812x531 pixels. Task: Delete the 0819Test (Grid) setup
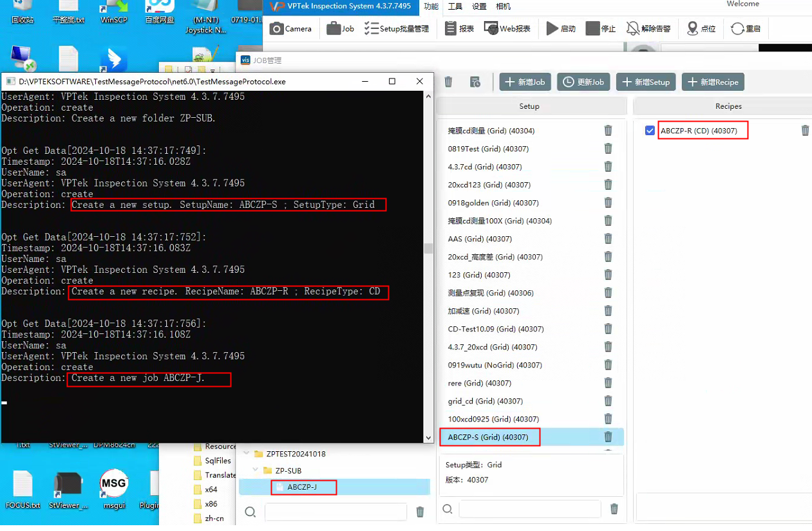tap(608, 149)
